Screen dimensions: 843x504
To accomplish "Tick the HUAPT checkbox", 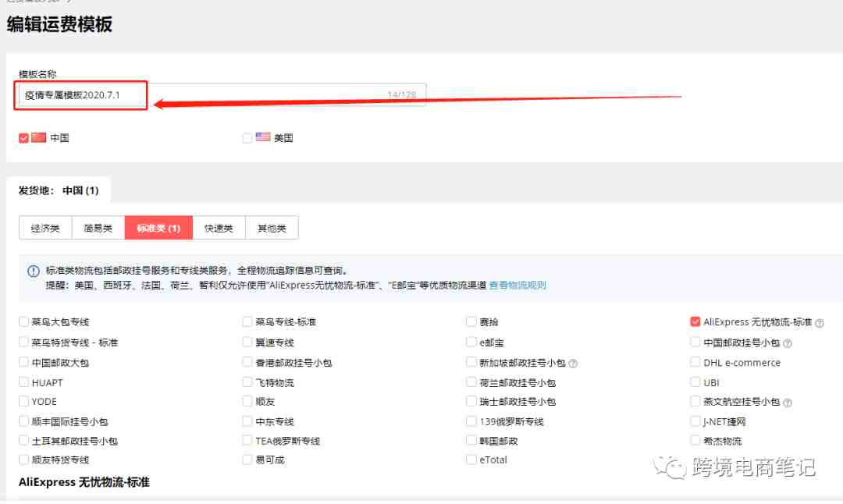I will pos(23,382).
